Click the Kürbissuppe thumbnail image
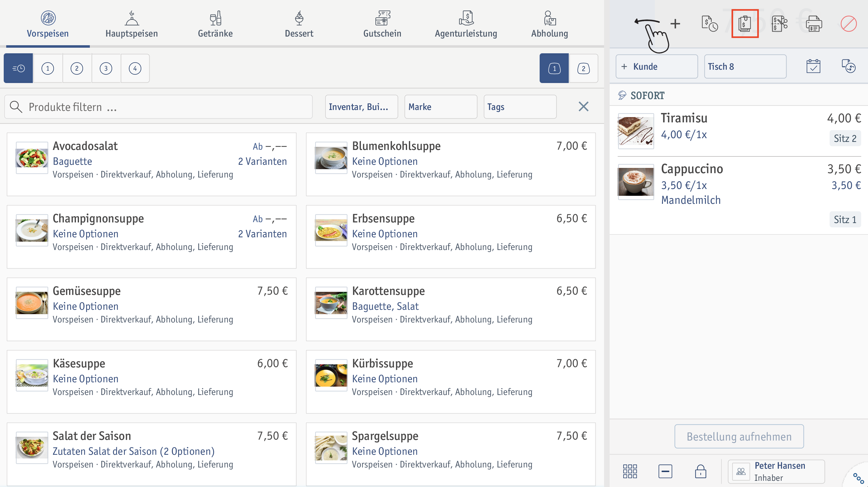Viewport: 868px width, 487px height. tap(331, 375)
